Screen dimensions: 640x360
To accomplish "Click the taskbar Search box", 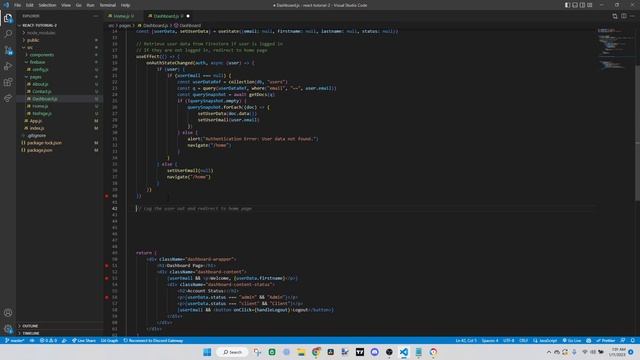I will [x=233, y=352].
